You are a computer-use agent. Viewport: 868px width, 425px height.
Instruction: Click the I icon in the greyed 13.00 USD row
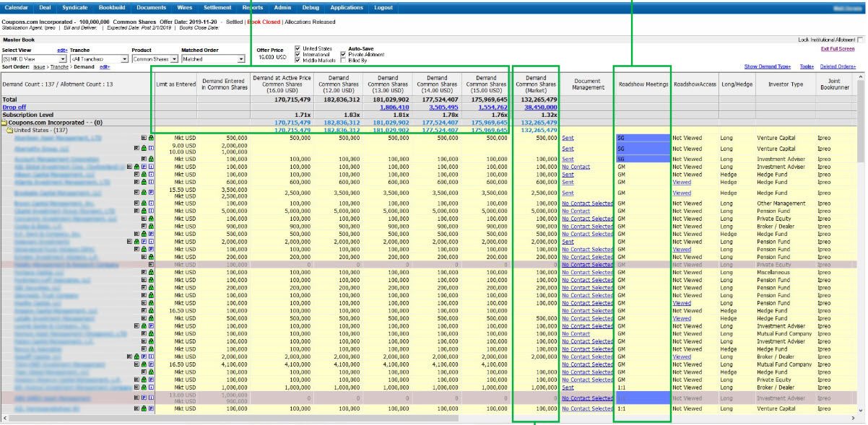[x=151, y=398]
